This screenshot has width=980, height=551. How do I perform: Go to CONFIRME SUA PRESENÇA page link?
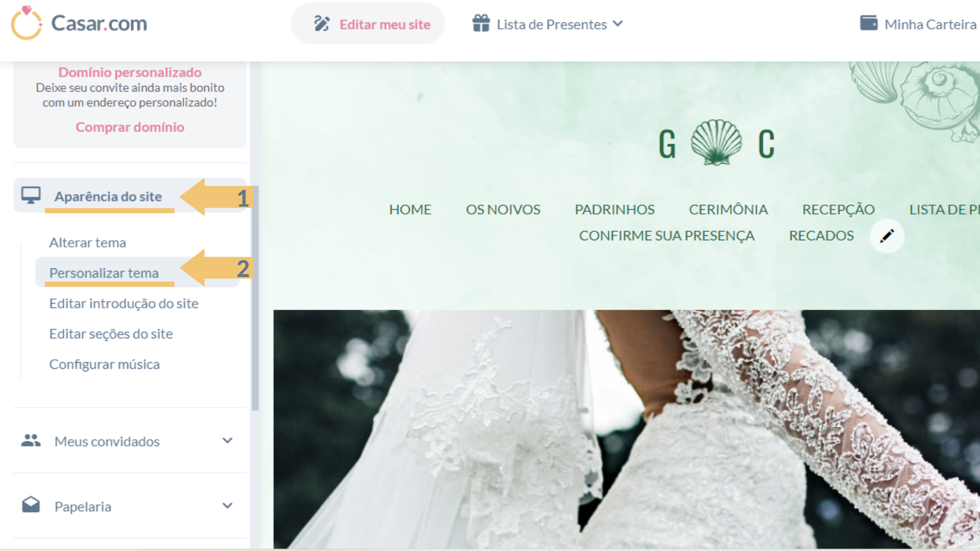(x=666, y=236)
